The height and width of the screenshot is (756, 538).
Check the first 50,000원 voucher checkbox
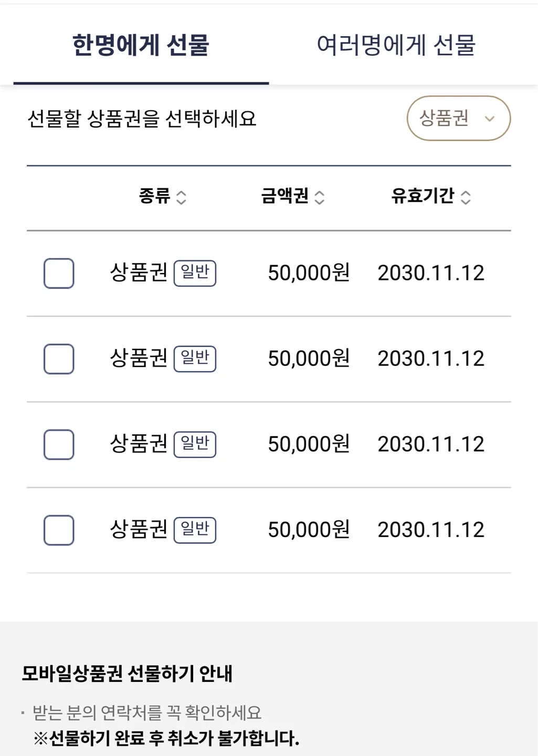[x=59, y=273]
